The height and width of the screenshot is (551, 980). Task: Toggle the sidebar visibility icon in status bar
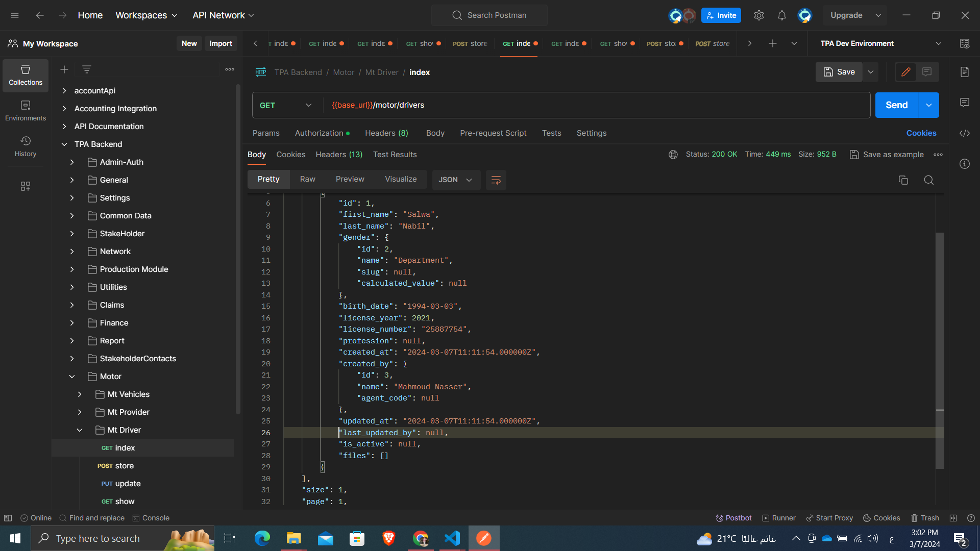8,518
